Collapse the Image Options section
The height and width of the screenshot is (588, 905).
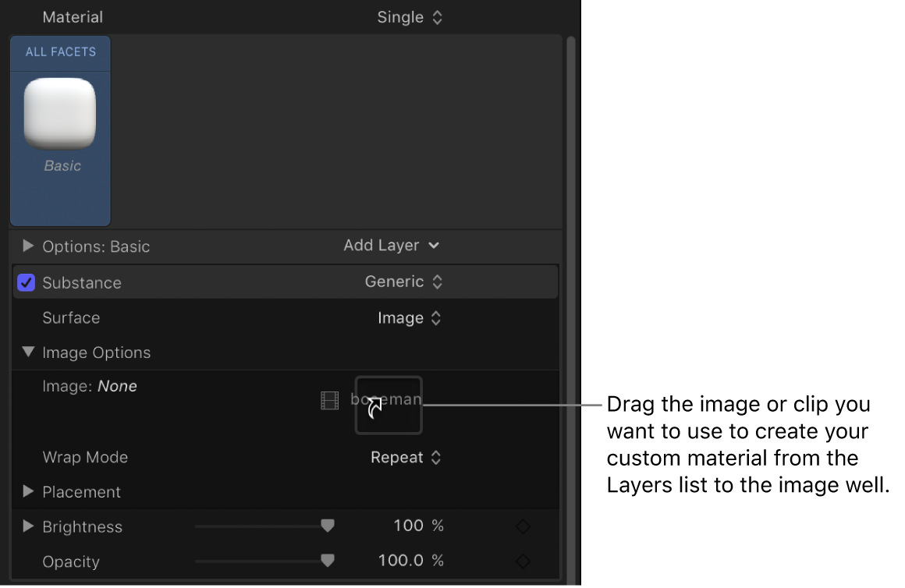pyautogui.click(x=28, y=352)
